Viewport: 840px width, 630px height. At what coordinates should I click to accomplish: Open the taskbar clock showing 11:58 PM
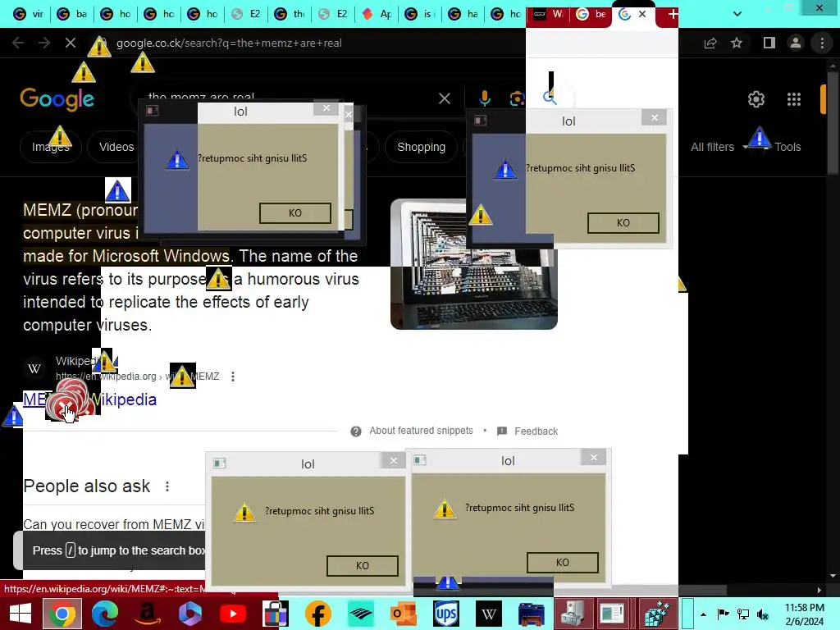[x=804, y=614]
